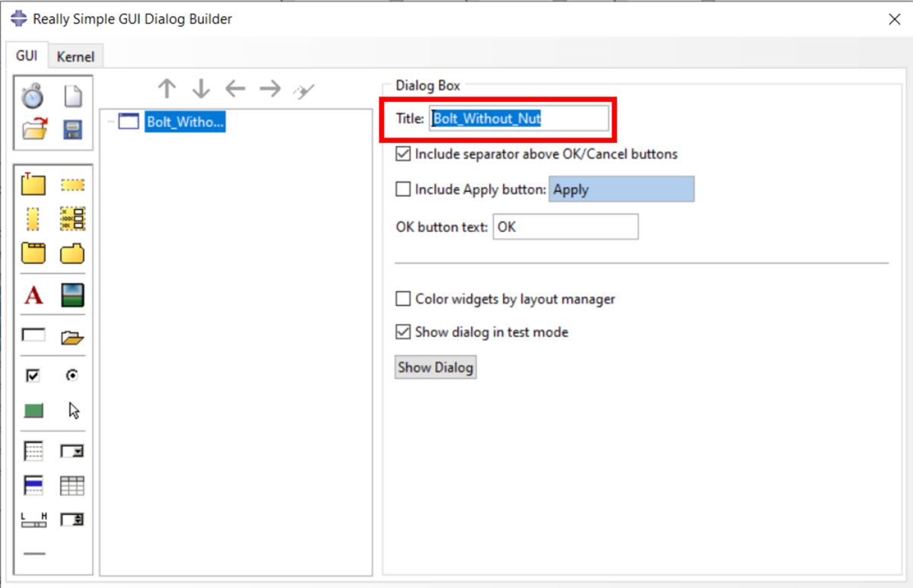This screenshot has width=913, height=588.
Task: Add a Label widget using the red A icon
Action: [33, 295]
